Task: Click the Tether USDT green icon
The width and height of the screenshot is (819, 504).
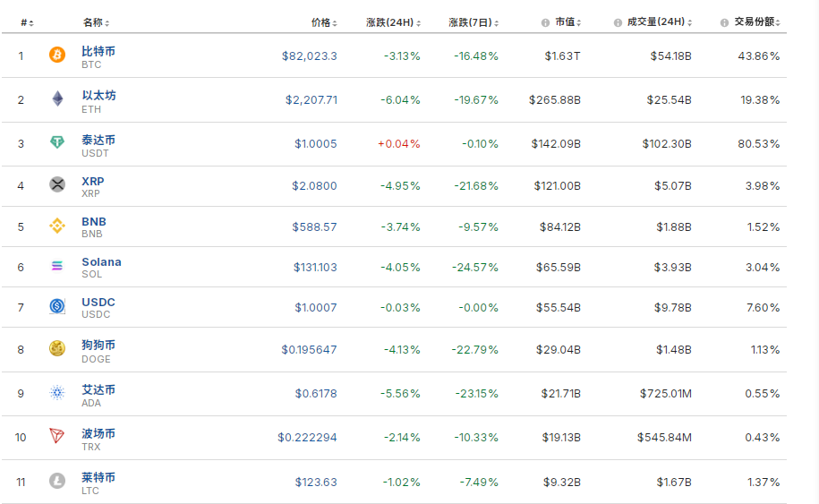Action: pyautogui.click(x=57, y=141)
